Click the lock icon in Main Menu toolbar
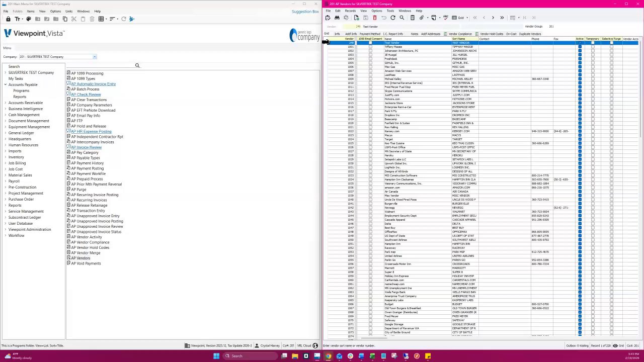 [x=8, y=19]
